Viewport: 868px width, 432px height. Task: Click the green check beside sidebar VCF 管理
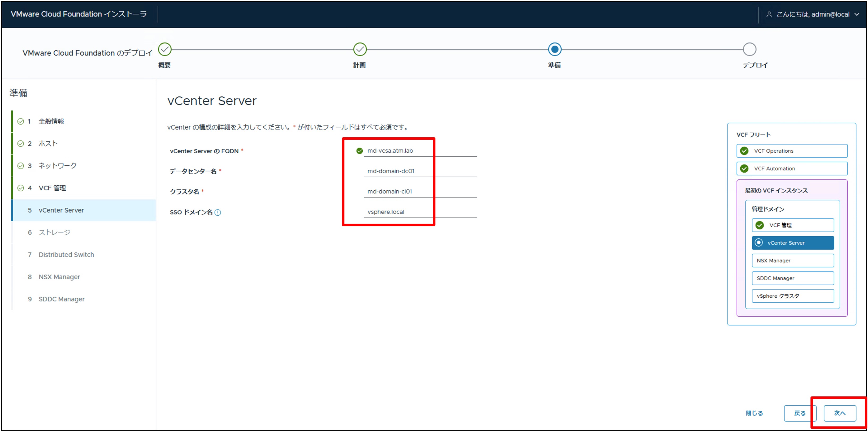point(20,188)
